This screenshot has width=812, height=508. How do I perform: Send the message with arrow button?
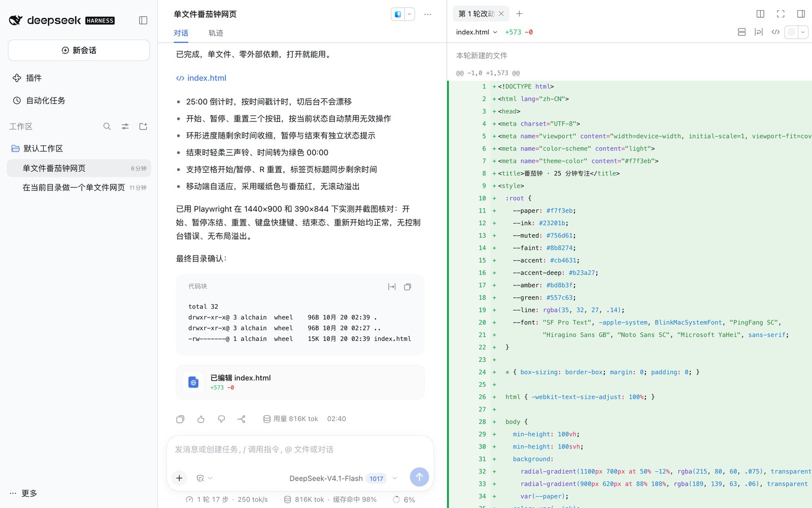[419, 477]
